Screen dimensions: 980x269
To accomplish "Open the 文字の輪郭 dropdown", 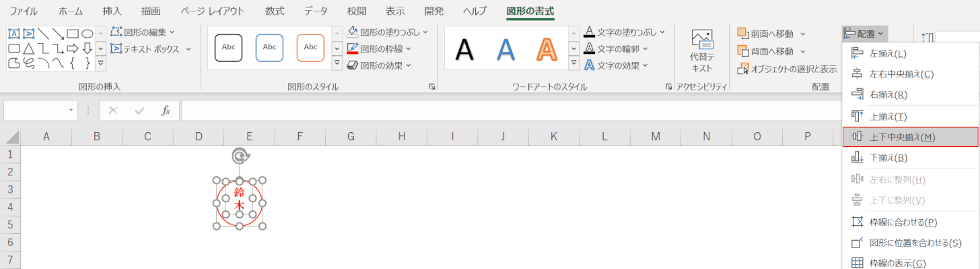I will [x=645, y=49].
